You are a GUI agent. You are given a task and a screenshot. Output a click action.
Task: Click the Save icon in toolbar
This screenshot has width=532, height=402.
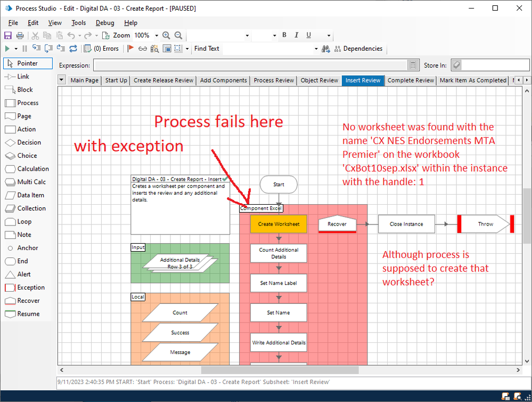(x=8, y=36)
